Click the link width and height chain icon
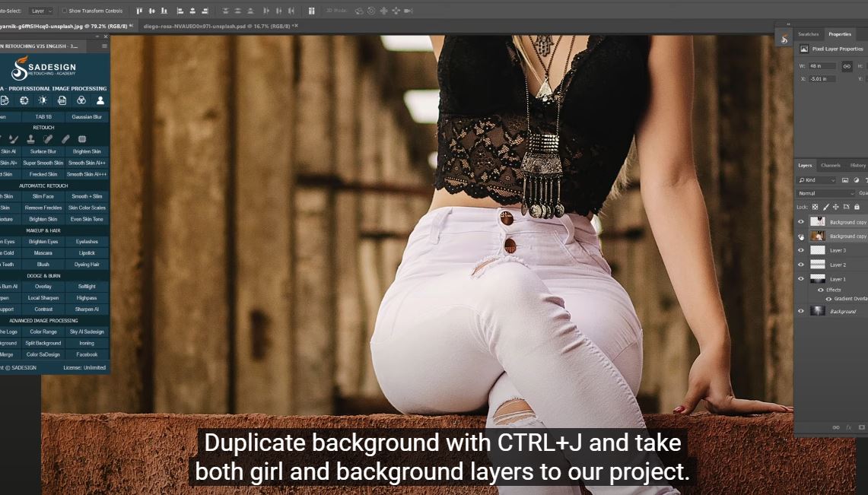The width and height of the screenshot is (868, 495). [x=847, y=66]
